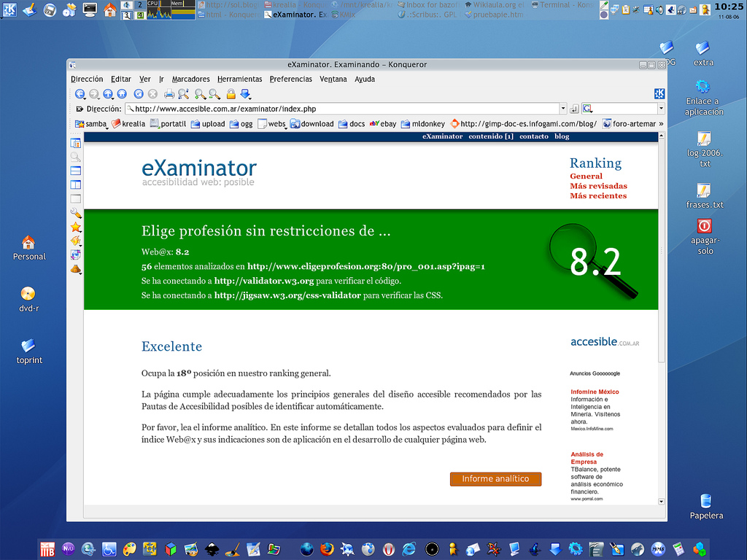Screen dimensions: 747x560
Task: Open the Ayuda menu
Action: 365,79
